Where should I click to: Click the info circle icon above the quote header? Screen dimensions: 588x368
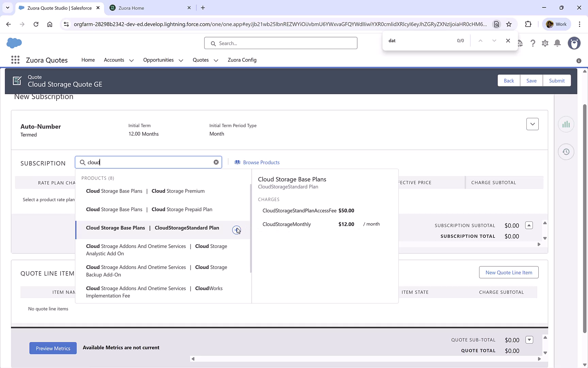[578, 61]
